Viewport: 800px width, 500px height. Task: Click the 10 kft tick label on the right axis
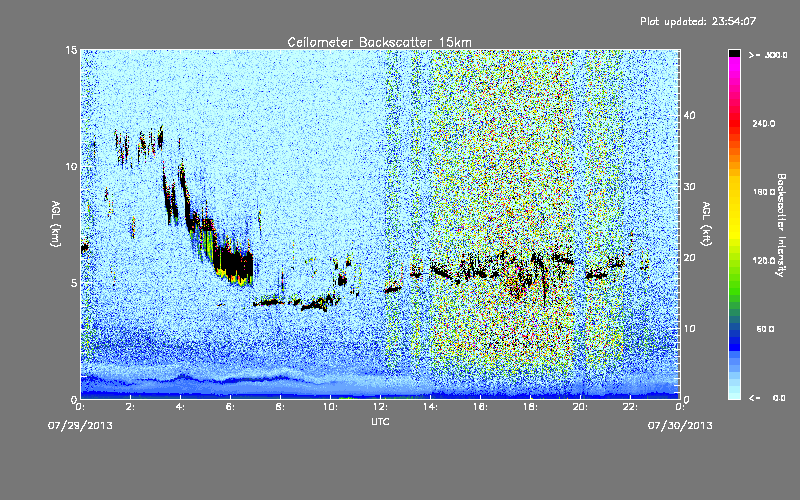(689, 328)
